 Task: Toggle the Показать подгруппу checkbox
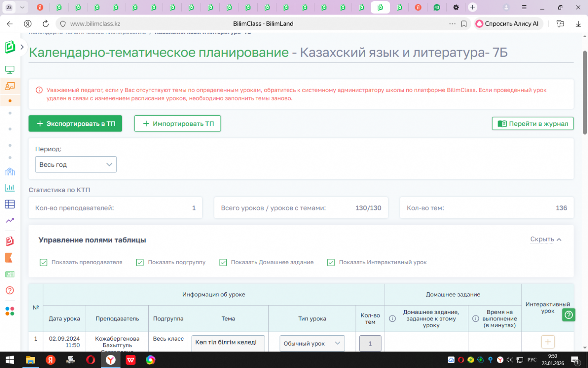(140, 263)
